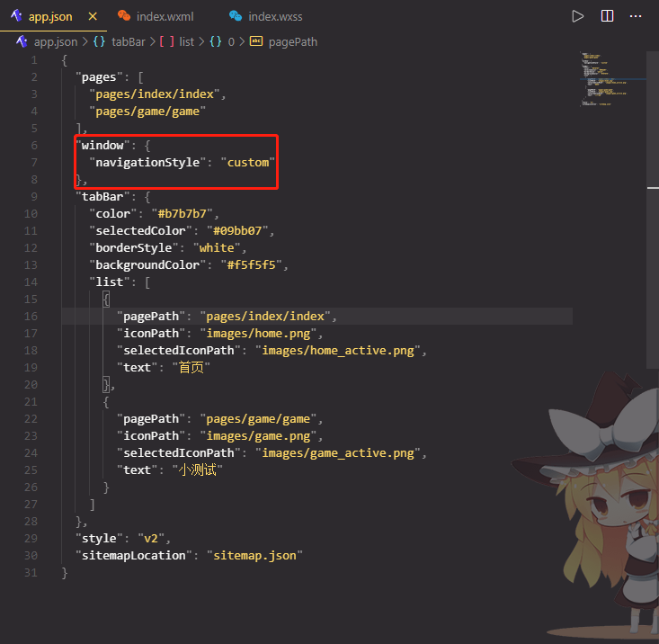Select the 0 breadcrumb item
The width and height of the screenshot is (659, 644).
(x=231, y=42)
